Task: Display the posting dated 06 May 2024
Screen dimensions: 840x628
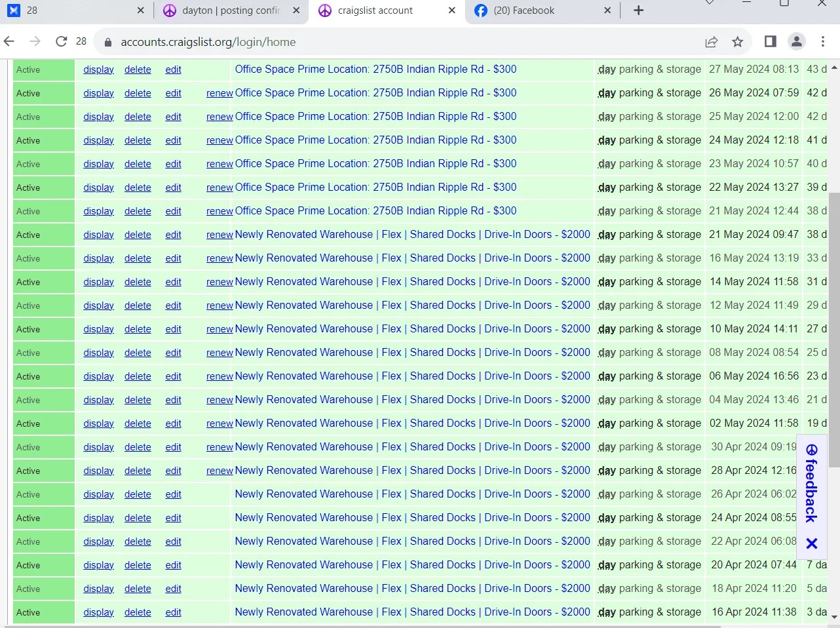Action: pos(98,376)
